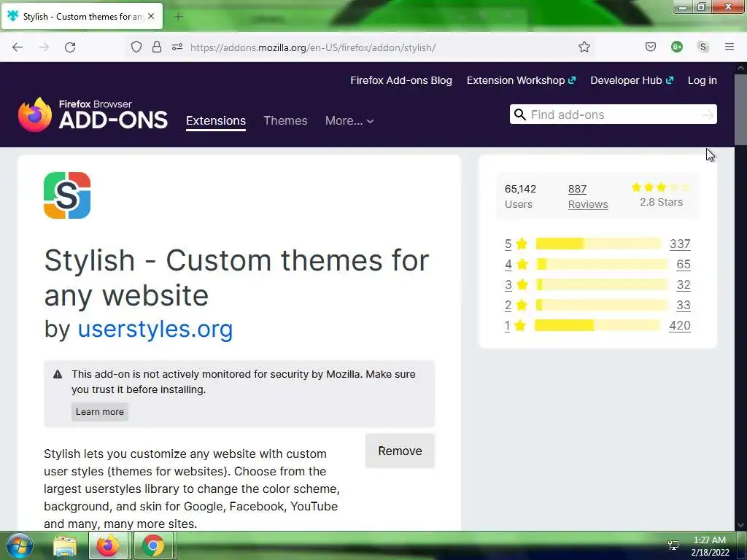Open Firefox Add-ons Blog link
The width and height of the screenshot is (747, 560).
(x=401, y=80)
